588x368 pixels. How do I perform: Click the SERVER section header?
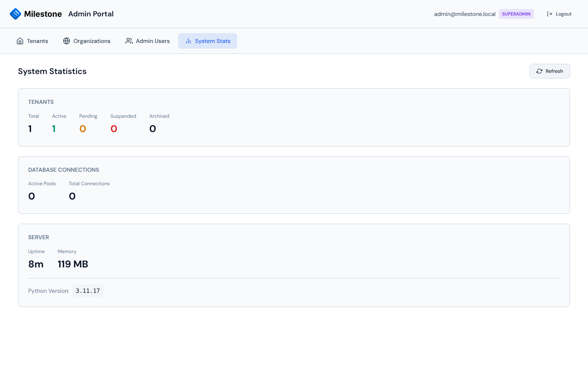39,237
